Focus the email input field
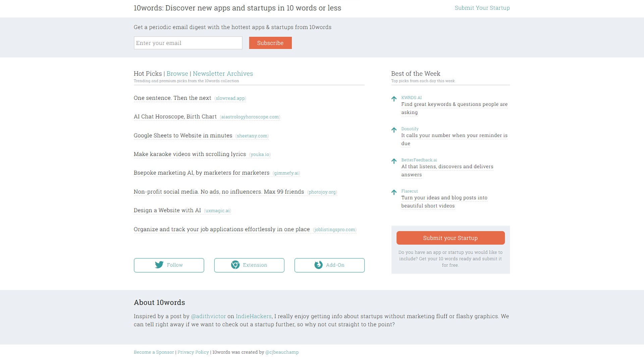Screen dimensions: 644x362 tap(188, 43)
